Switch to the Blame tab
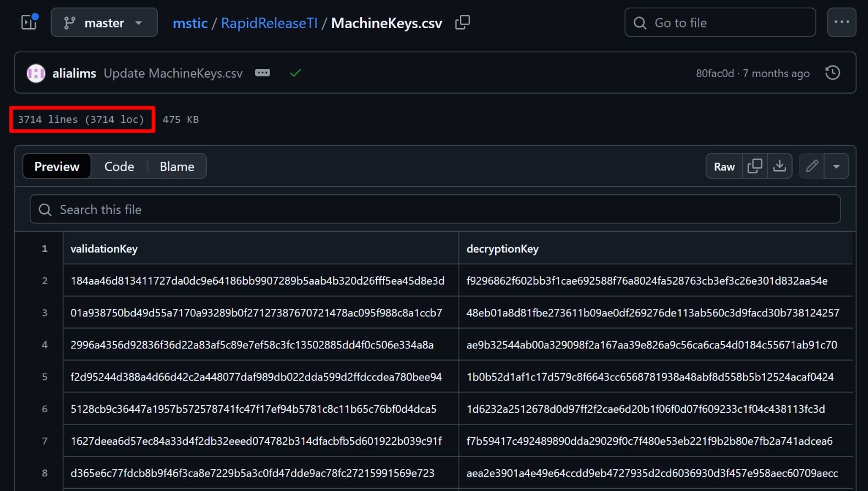Screen dimensions: 868x491 coord(177,166)
